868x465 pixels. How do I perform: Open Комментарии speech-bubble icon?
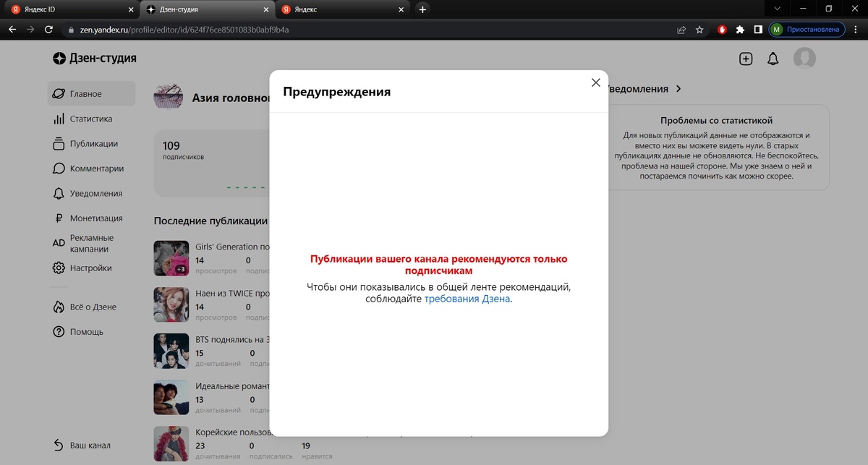[59, 168]
